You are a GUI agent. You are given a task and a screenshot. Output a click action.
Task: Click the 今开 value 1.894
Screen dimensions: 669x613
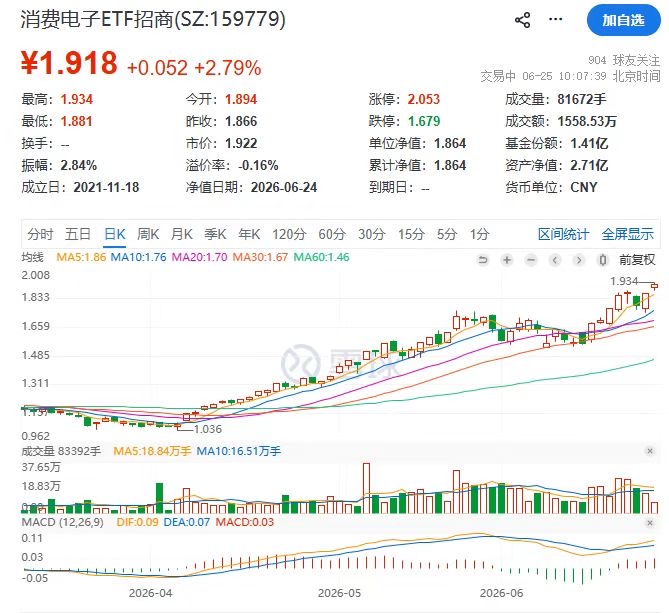[241, 99]
